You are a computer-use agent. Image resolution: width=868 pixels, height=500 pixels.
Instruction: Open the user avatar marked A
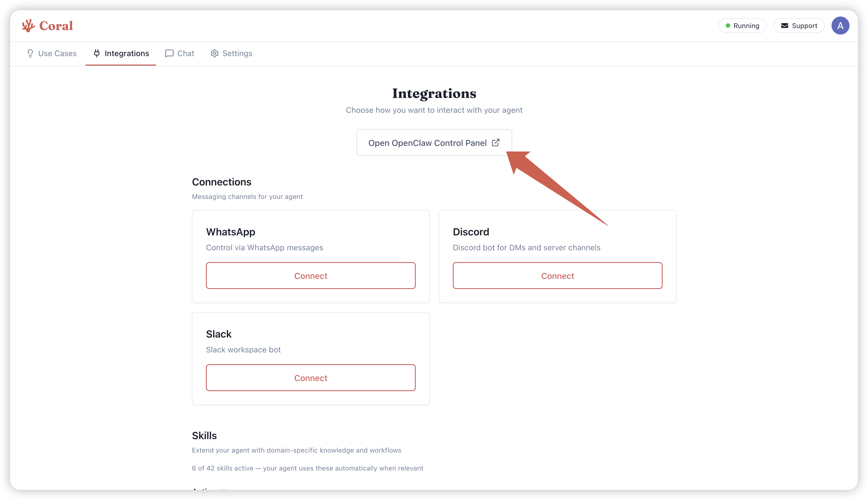click(x=840, y=25)
